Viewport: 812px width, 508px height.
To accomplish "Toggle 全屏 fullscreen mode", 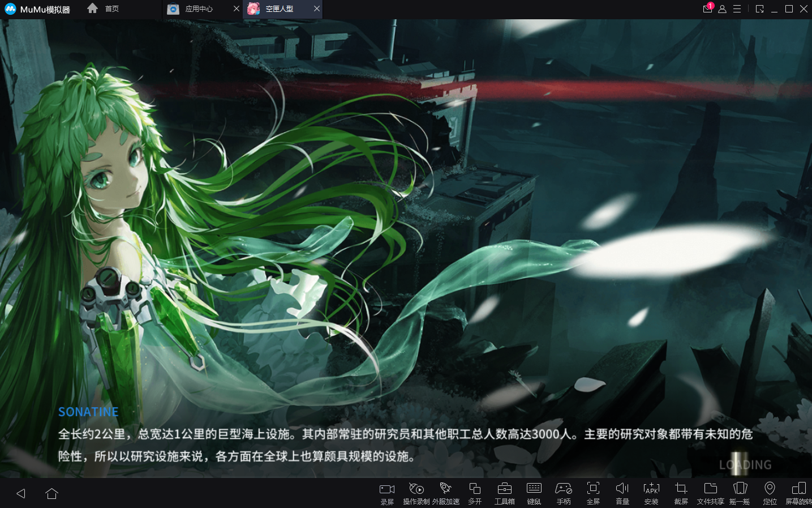I will (593, 493).
